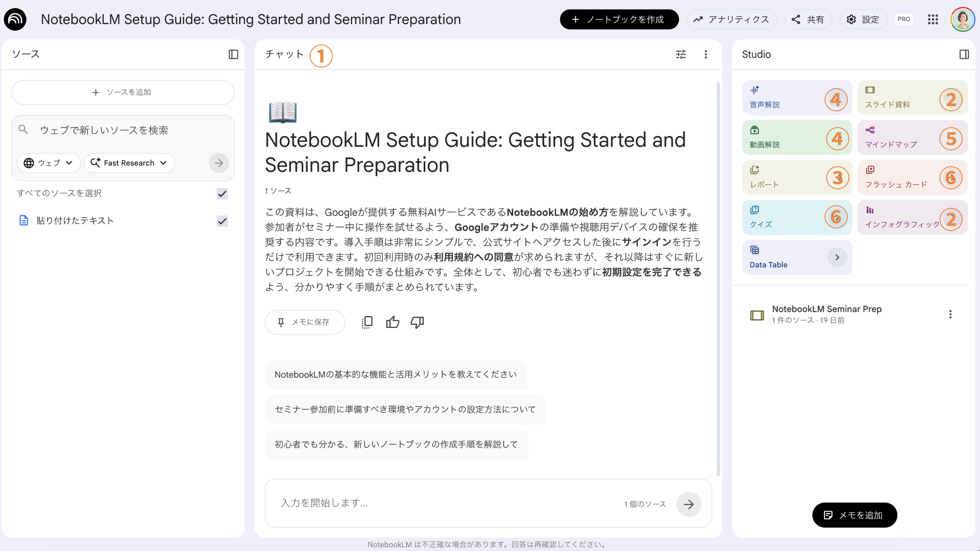Open chat configuration sliders icon
Screen dimensions: 980x551
681,54
